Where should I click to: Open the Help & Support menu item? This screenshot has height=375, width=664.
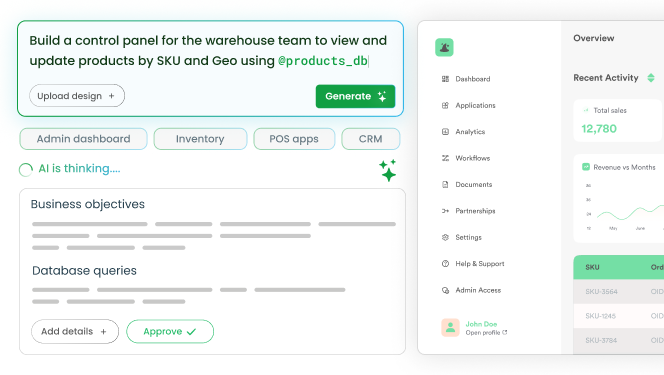480,264
